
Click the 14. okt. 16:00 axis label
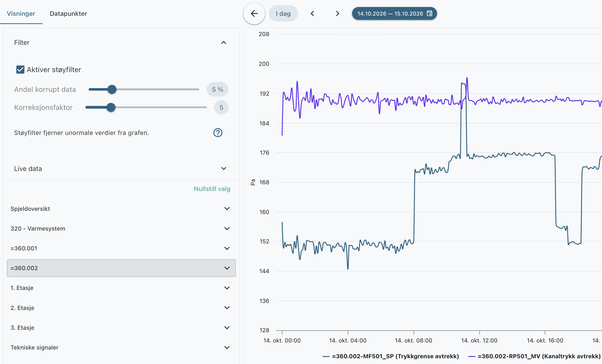(x=545, y=340)
